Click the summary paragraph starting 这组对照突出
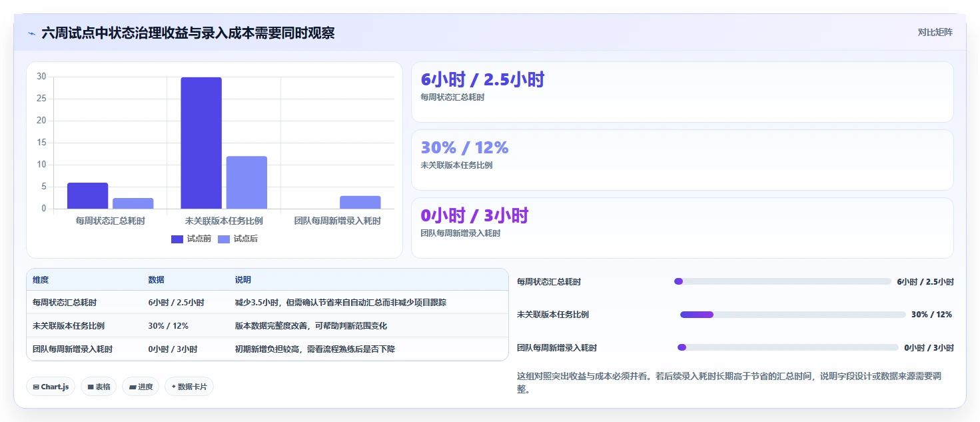Screen dimensions: 980x422 click(x=729, y=383)
